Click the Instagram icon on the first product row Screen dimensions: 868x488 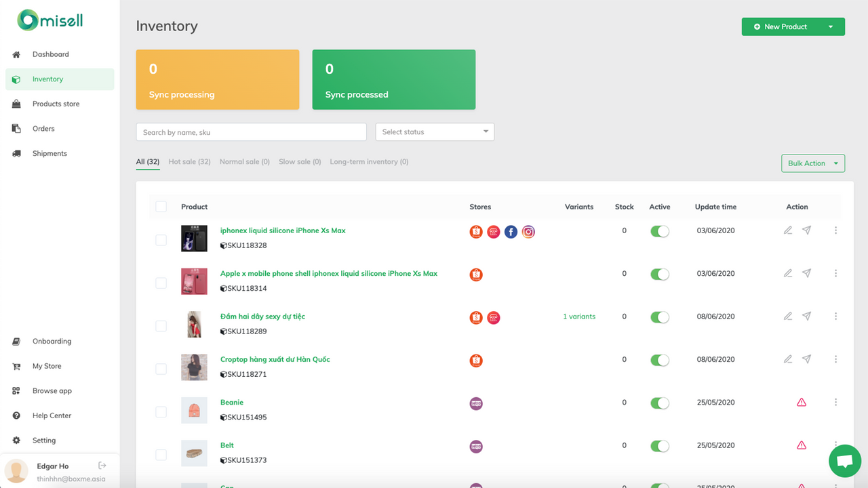pos(528,231)
